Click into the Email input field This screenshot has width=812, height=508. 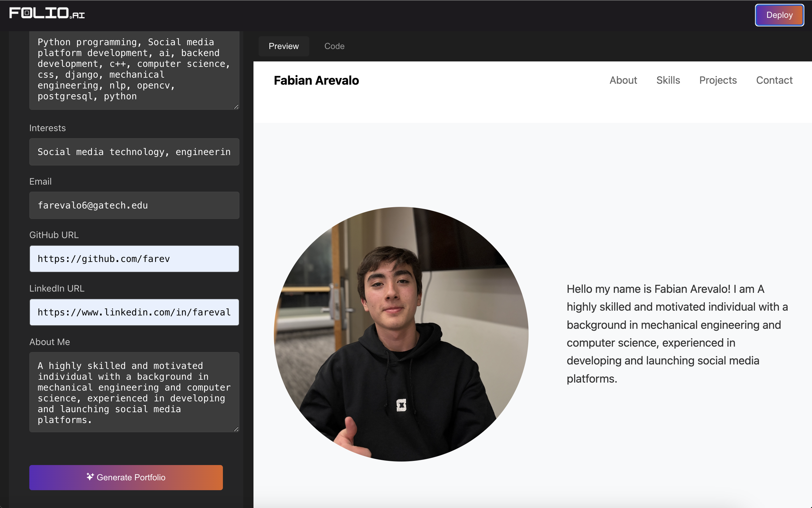point(134,205)
